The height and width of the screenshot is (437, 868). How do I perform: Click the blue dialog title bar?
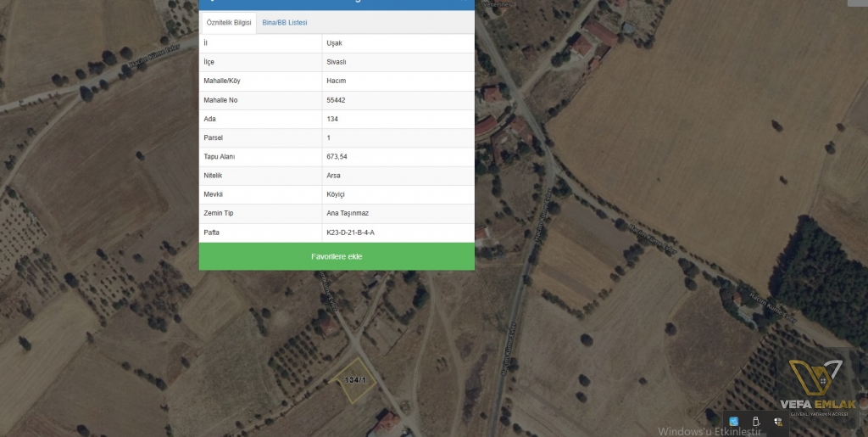coord(337,4)
